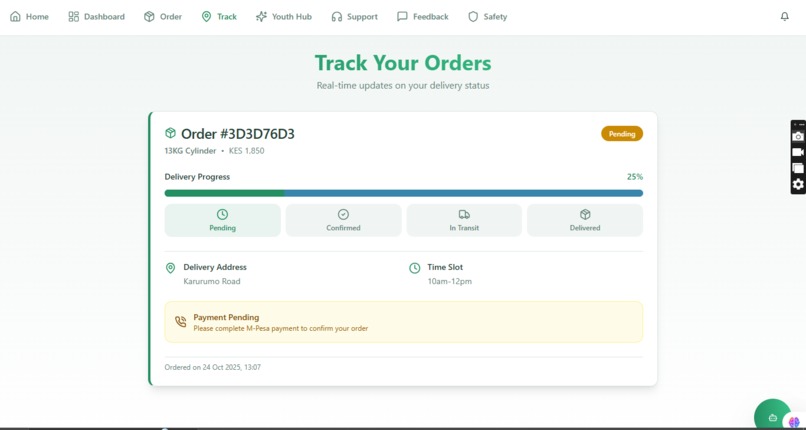Open Support page
The image size is (806, 430).
pos(354,16)
